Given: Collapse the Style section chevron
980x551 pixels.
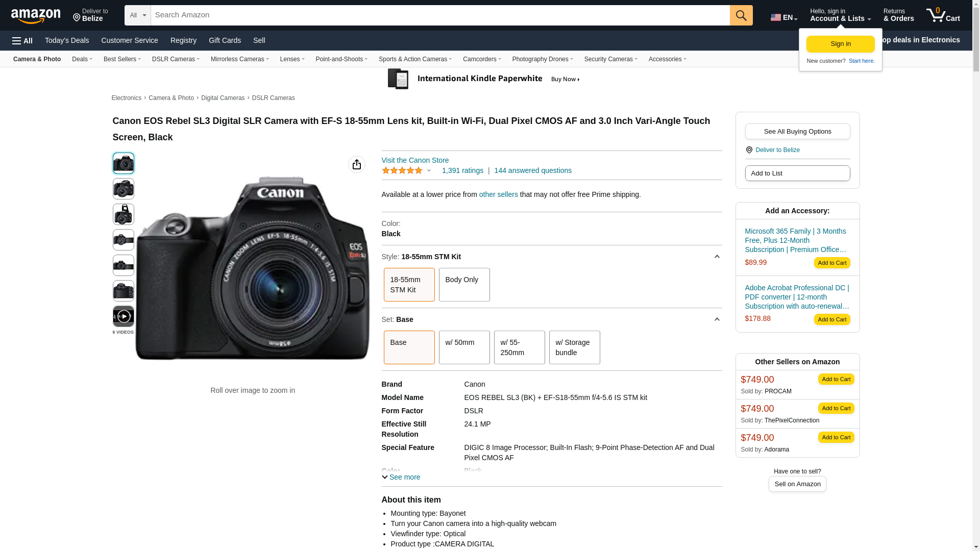Looking at the screenshot, I should pyautogui.click(x=717, y=257).
